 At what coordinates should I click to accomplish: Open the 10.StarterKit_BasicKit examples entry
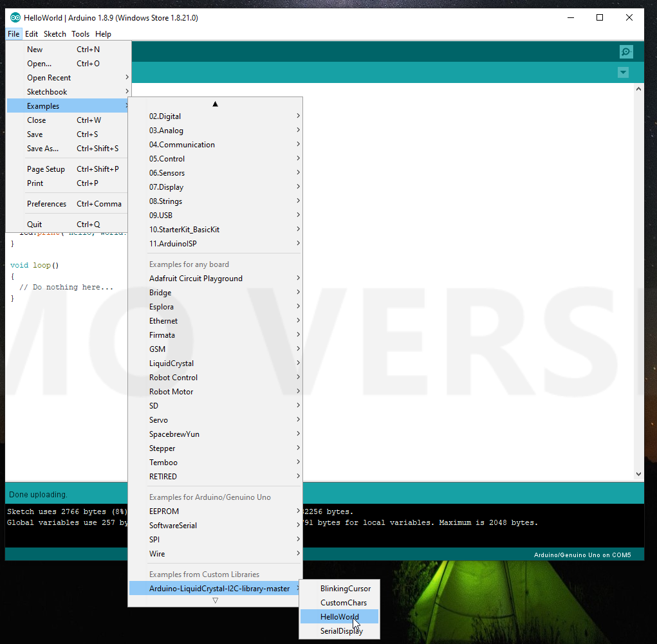click(216, 229)
